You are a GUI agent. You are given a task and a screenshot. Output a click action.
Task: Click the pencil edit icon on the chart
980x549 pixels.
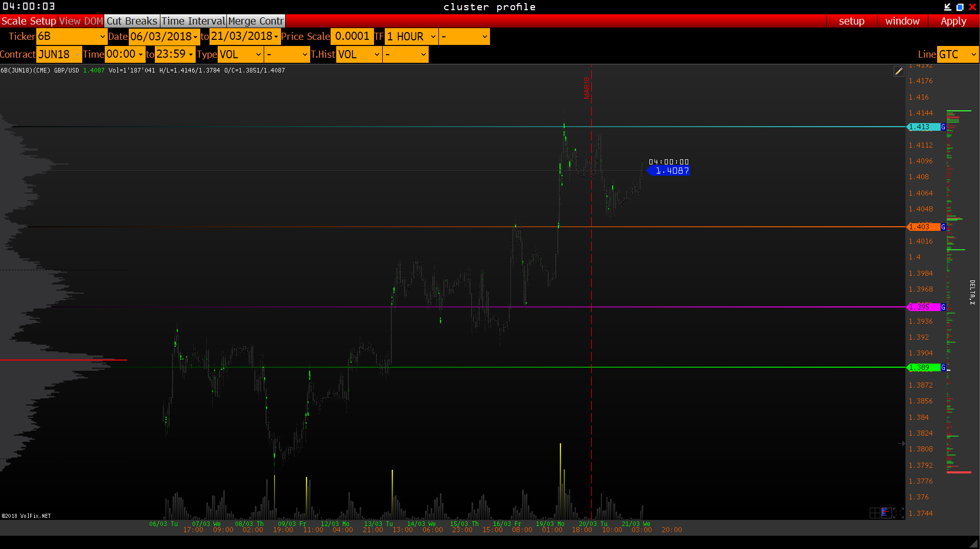pyautogui.click(x=898, y=71)
